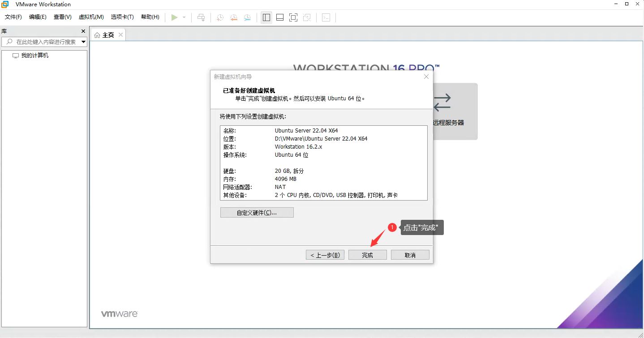
Task: Open the 虚拟机(M) menu
Action: click(91, 17)
